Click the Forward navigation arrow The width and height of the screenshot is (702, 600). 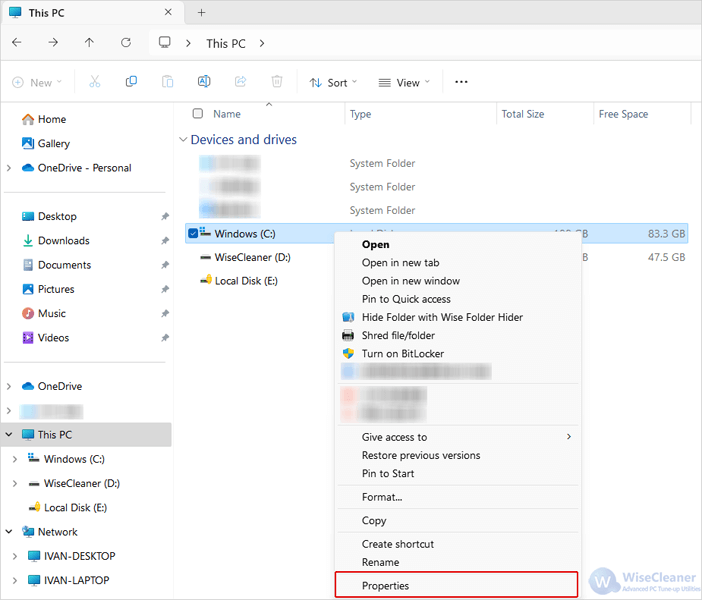click(53, 43)
